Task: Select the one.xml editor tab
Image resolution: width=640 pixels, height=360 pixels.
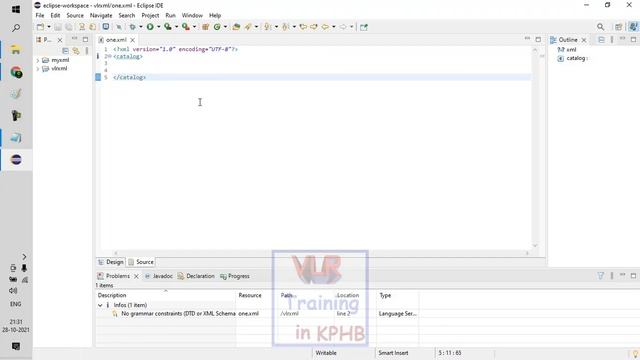Action: pos(116,40)
